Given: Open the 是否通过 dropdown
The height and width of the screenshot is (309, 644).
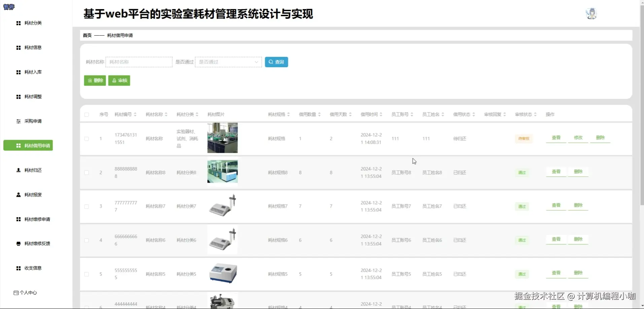Looking at the screenshot, I should 228,62.
